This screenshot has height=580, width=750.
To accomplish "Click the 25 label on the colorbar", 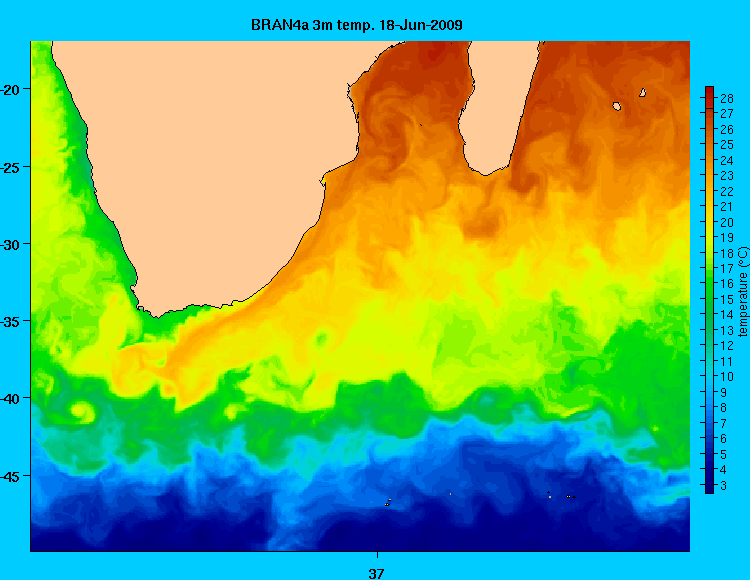I will click(x=727, y=145).
